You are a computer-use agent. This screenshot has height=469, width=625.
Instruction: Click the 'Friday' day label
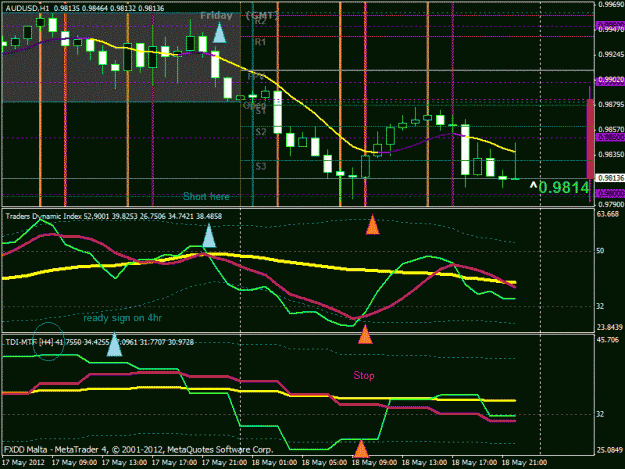pyautogui.click(x=216, y=16)
